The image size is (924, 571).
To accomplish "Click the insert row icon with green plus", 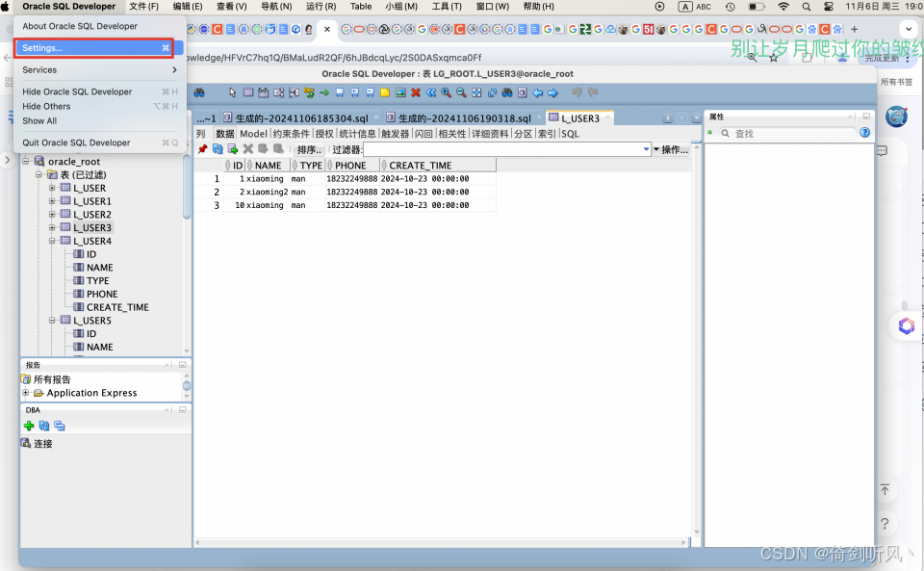I will click(233, 149).
